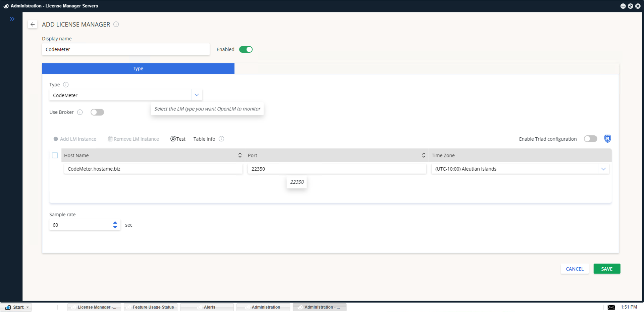The height and width of the screenshot is (312, 644).
Task: Click the info icon next to Type
Action: pos(66,85)
